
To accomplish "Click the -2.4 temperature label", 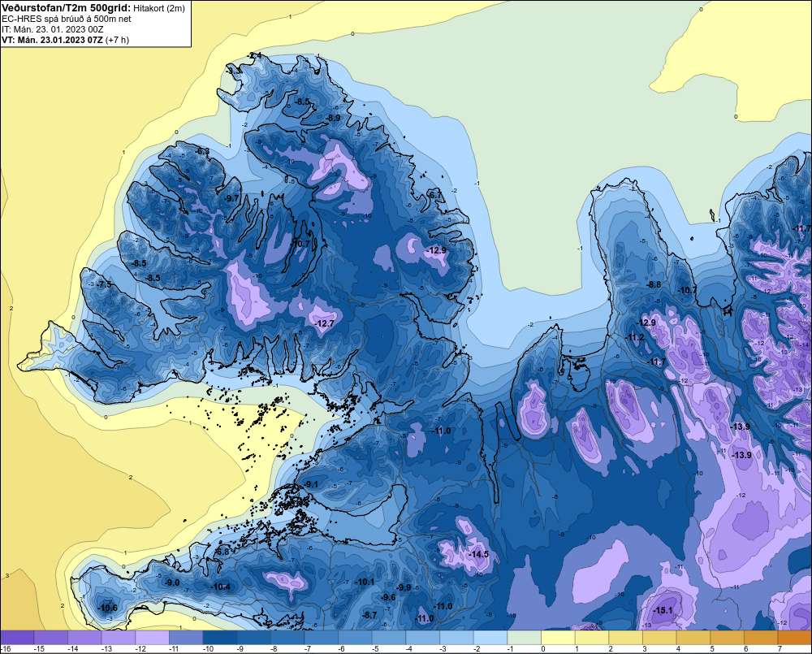I will [x=255, y=55].
